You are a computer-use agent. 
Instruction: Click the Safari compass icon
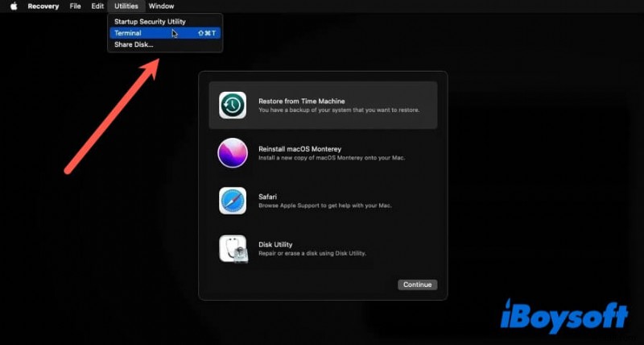click(x=233, y=201)
